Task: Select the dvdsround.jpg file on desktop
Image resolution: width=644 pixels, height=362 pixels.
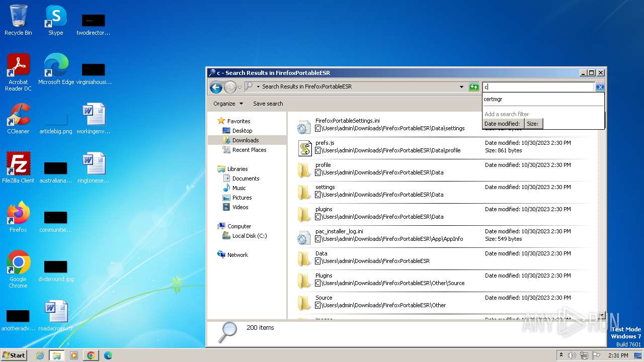Action: point(55,271)
